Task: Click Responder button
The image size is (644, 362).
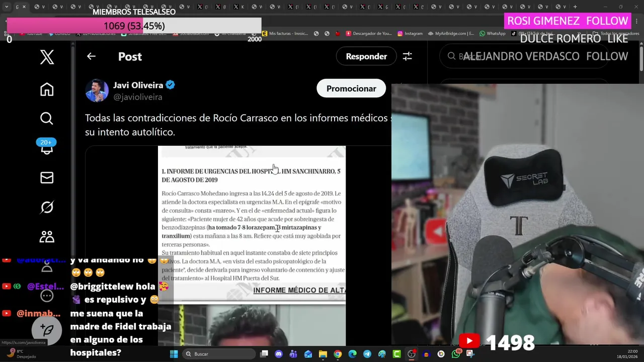Action: [x=366, y=56]
